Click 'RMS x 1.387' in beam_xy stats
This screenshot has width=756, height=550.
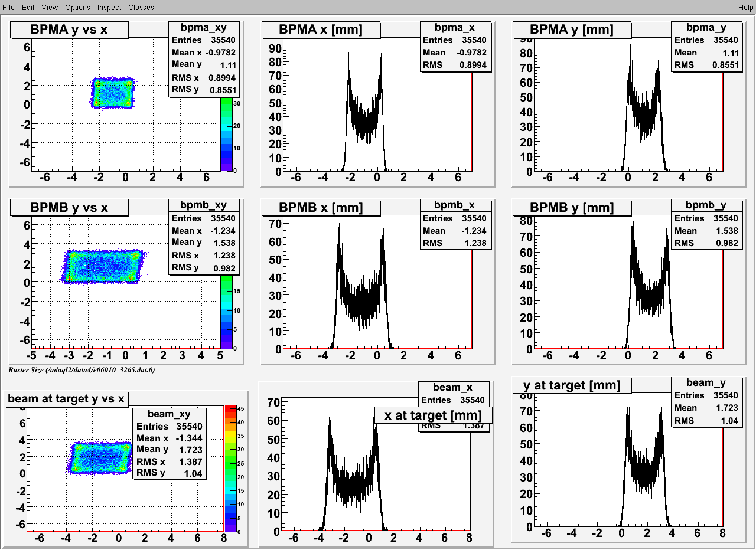(170, 461)
